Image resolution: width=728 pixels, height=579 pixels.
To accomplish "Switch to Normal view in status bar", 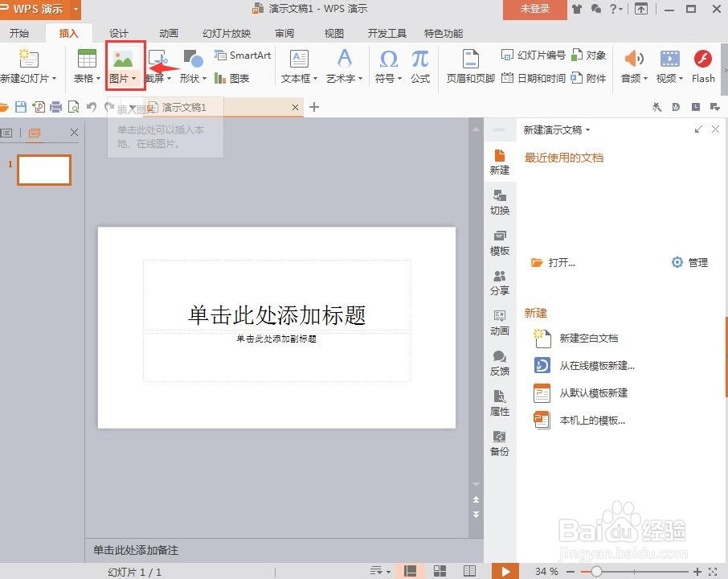I will (x=410, y=571).
